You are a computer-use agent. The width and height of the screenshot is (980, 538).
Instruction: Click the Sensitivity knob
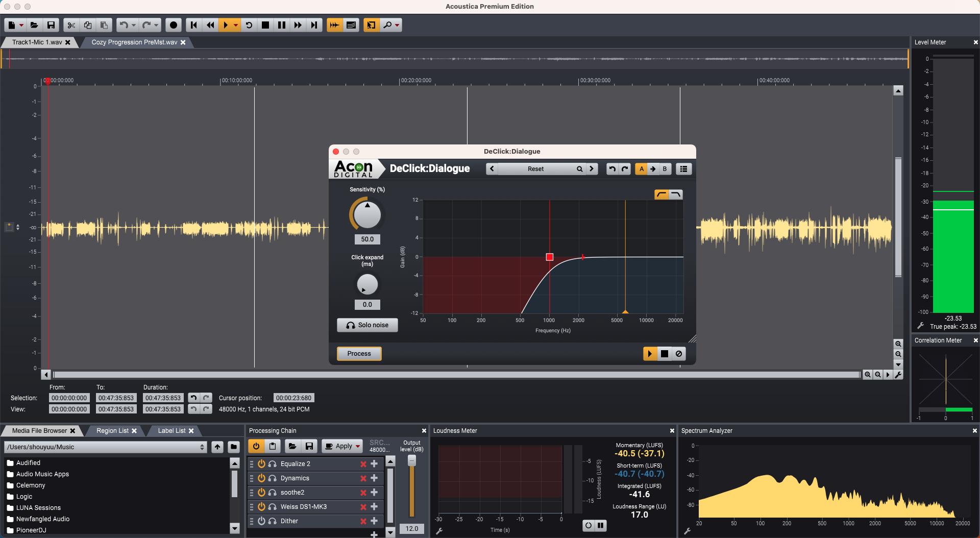pyautogui.click(x=367, y=215)
